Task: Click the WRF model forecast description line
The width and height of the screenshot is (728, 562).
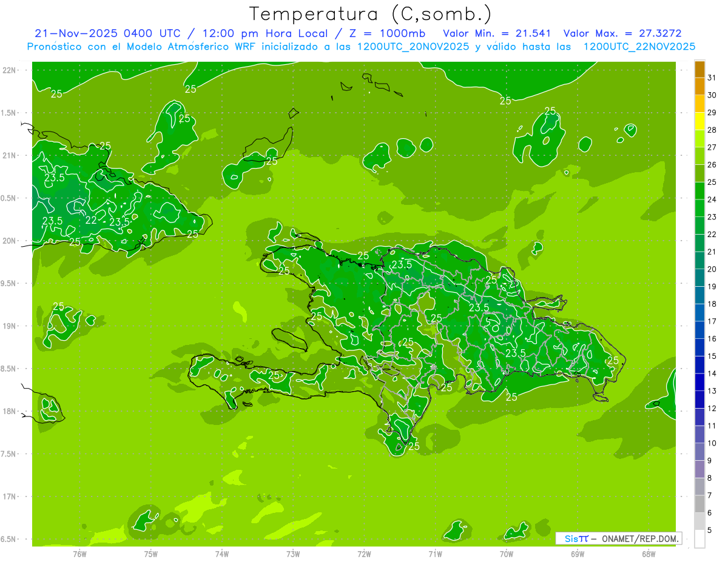Action: 361,47
